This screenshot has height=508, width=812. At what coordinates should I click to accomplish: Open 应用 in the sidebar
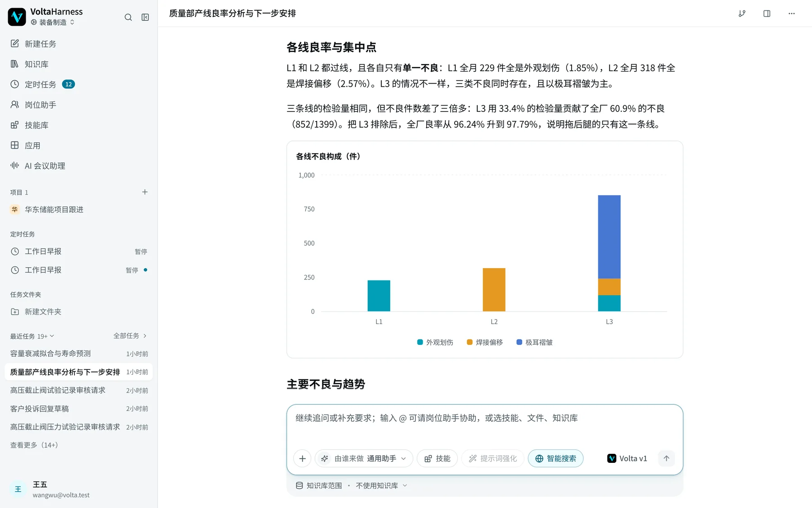pyautogui.click(x=78, y=145)
